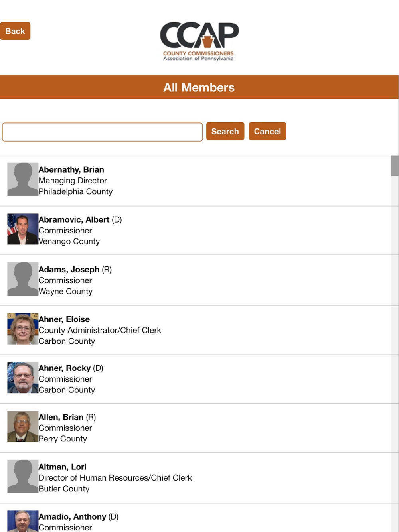
Task: Focus the member search input field
Action: pyautogui.click(x=103, y=132)
